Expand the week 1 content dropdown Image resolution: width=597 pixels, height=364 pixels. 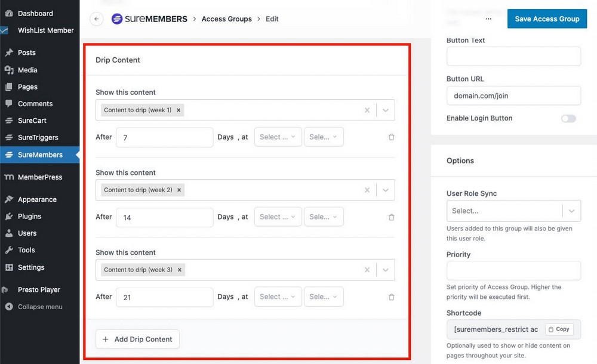(x=385, y=110)
